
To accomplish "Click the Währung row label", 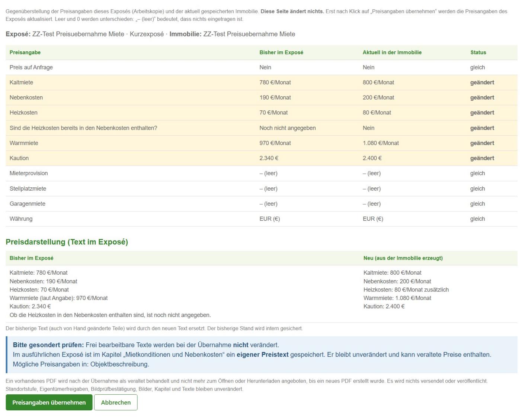I will coord(21,219).
